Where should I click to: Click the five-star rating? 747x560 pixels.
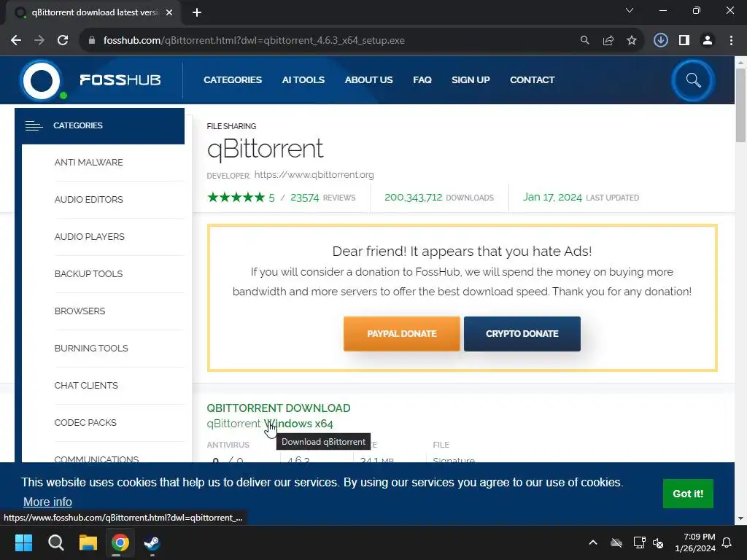click(236, 197)
